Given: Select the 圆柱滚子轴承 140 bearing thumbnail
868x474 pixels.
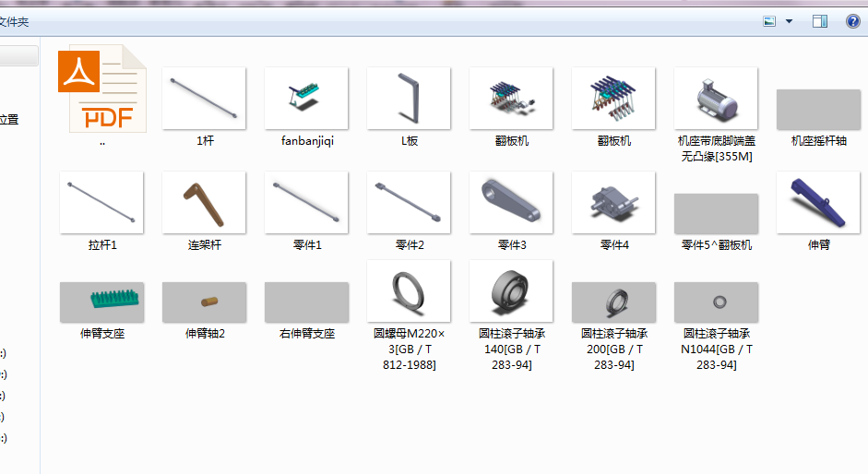Looking at the screenshot, I should point(512,291).
